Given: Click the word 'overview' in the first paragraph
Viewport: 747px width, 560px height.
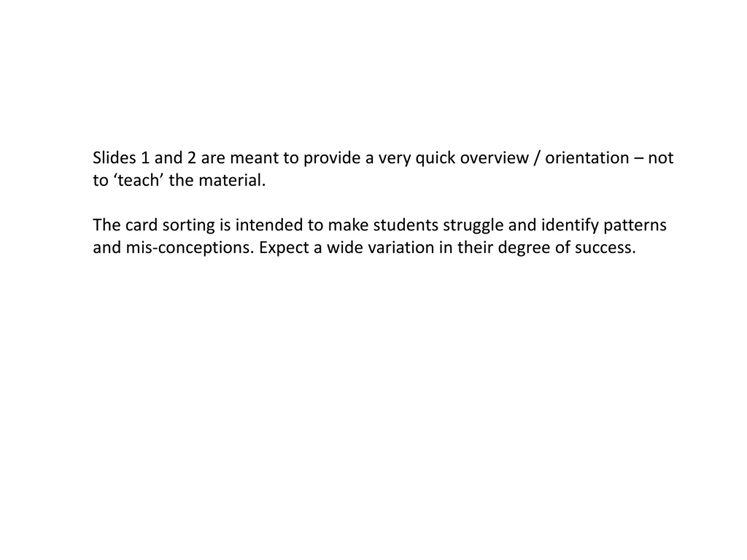Looking at the screenshot, I should click(x=494, y=158).
